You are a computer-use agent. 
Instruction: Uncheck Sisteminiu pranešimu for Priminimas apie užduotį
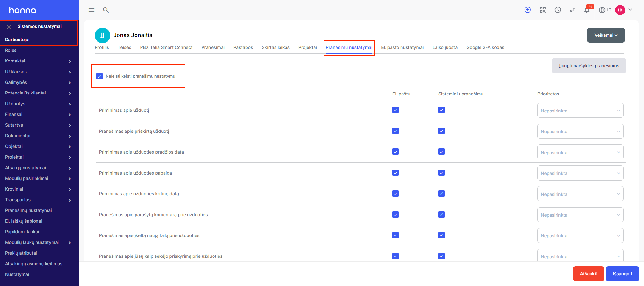click(441, 110)
